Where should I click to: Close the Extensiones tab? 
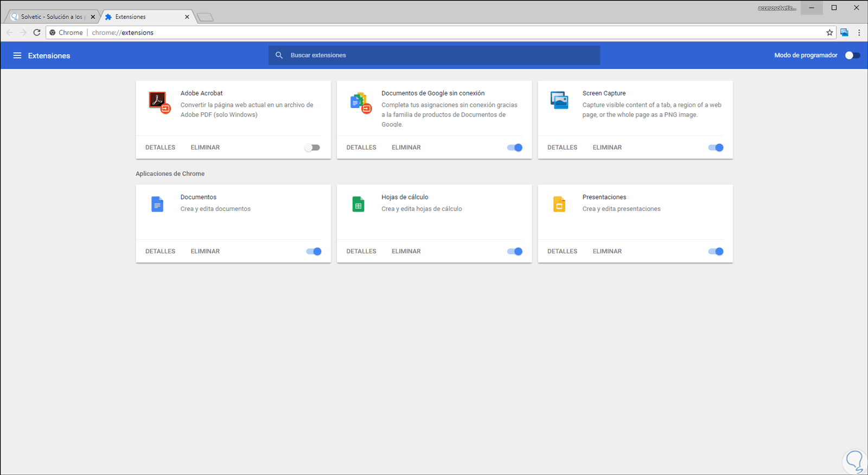(x=187, y=17)
